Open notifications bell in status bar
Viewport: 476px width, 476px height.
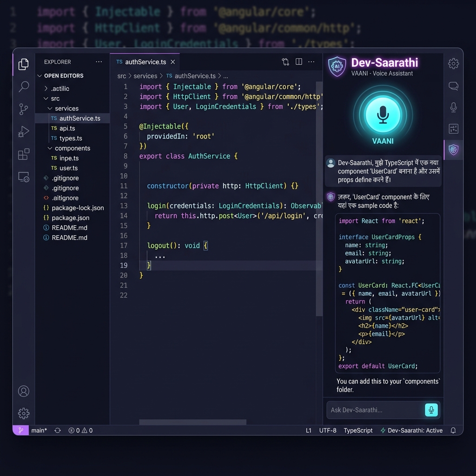click(453, 430)
